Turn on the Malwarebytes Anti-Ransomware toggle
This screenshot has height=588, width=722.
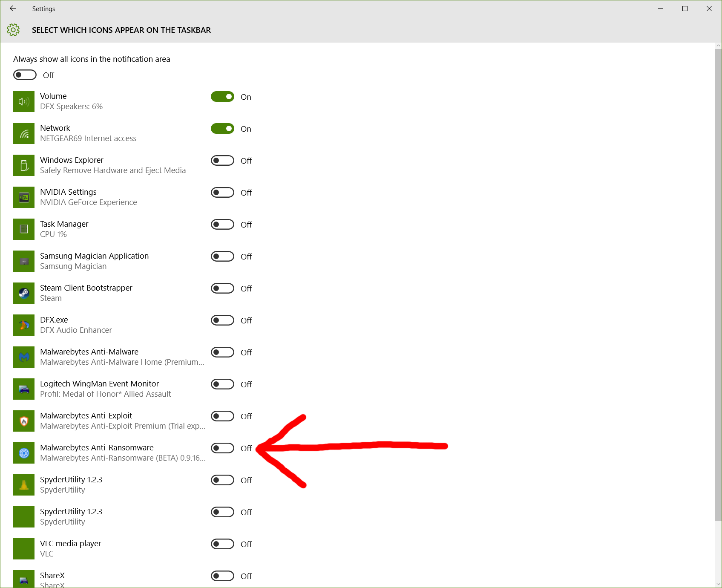click(x=222, y=448)
